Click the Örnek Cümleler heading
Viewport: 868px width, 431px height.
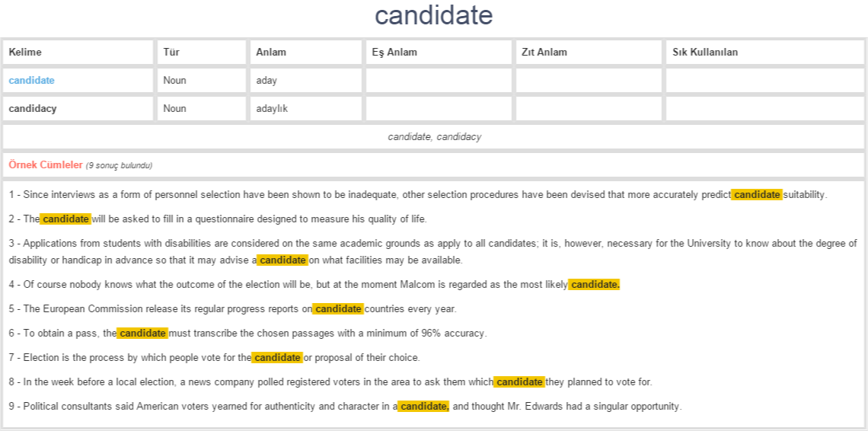[45, 164]
